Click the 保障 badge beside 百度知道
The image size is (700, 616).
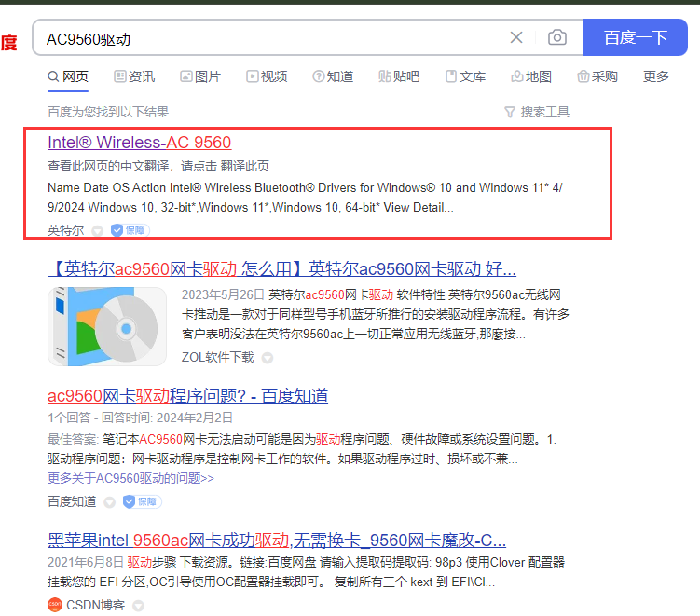142,501
